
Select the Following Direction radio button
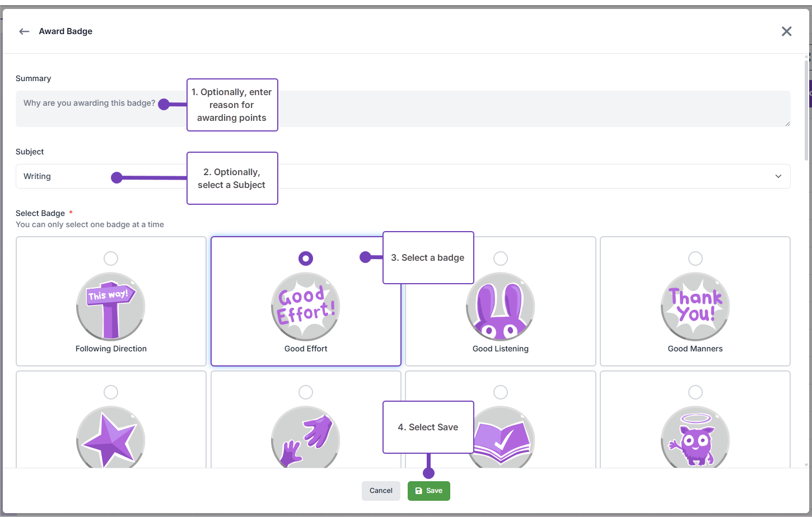click(x=111, y=258)
